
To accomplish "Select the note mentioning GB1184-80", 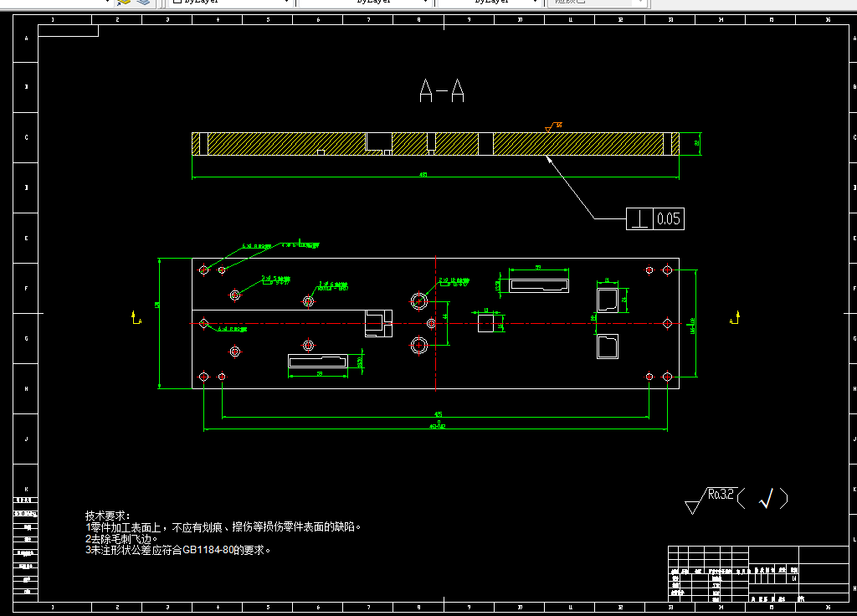I will (x=177, y=550).
